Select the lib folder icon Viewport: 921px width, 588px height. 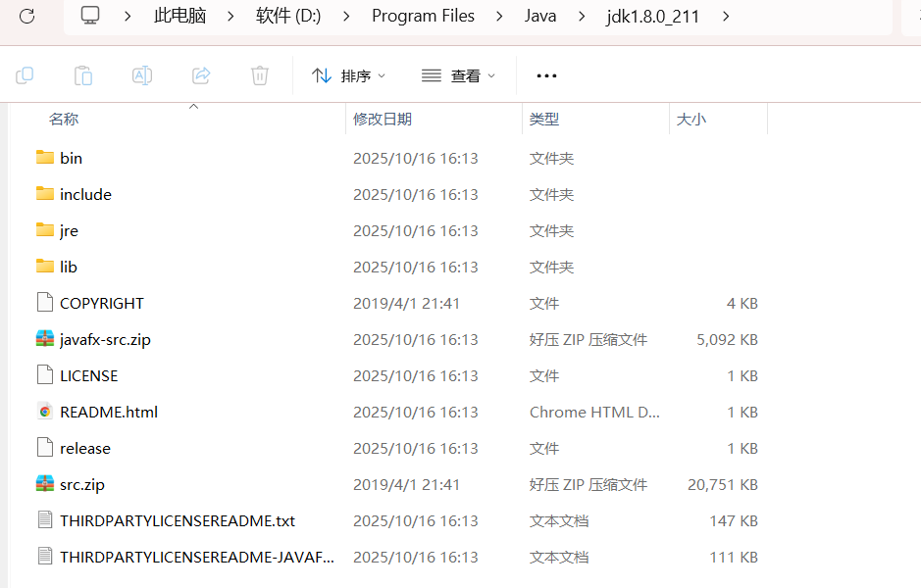click(x=45, y=267)
